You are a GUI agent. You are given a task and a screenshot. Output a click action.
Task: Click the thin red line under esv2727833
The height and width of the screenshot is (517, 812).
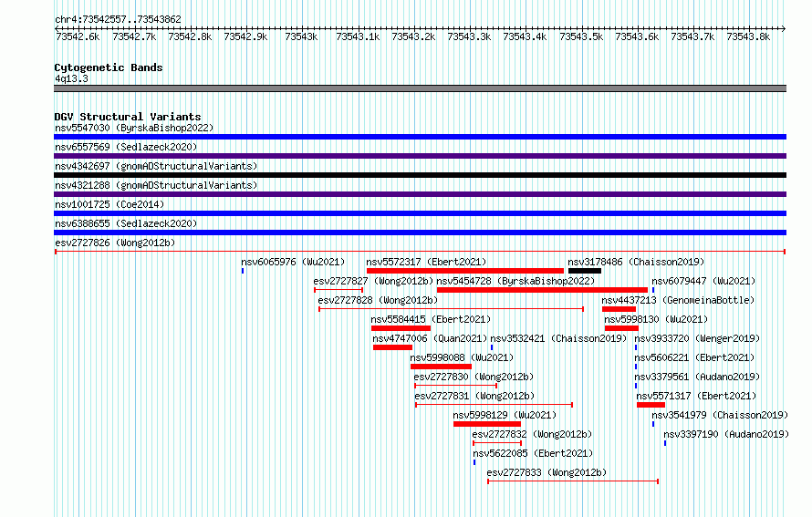(x=573, y=481)
